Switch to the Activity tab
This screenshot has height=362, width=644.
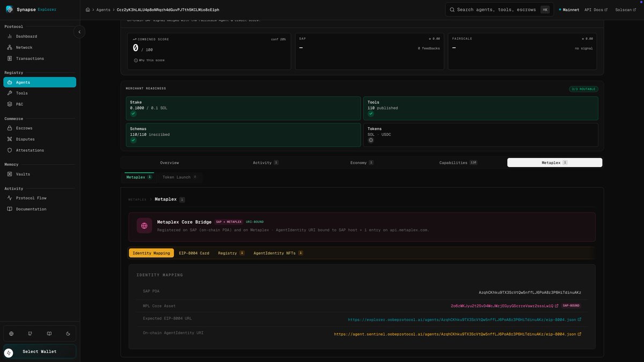[266, 162]
